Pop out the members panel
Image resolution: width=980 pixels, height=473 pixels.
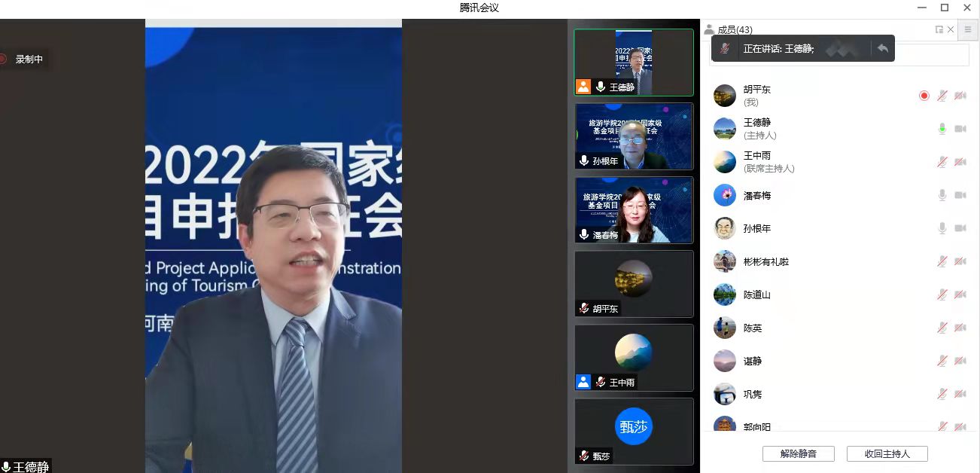click(939, 29)
